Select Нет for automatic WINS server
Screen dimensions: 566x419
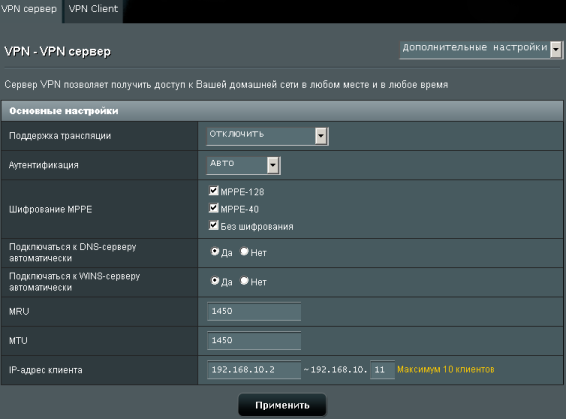click(x=244, y=280)
